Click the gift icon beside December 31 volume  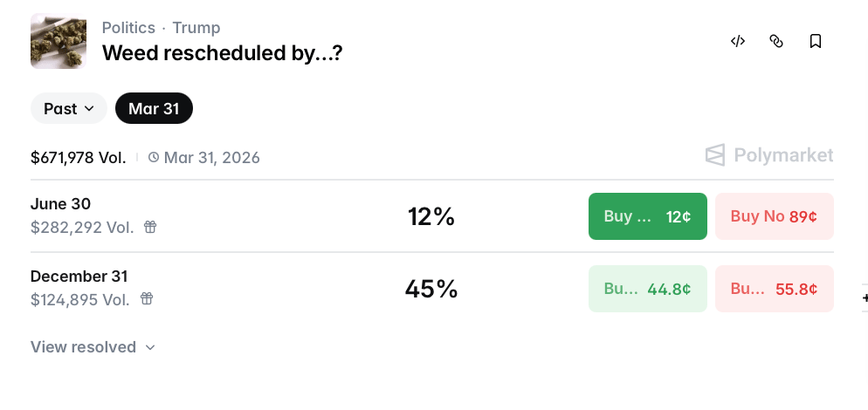147,299
